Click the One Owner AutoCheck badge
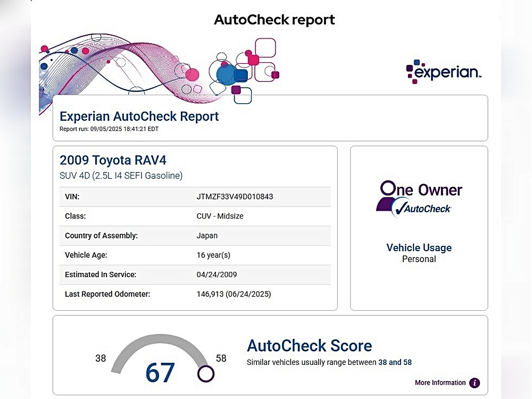This screenshot has width=532, height=399. 419,199
